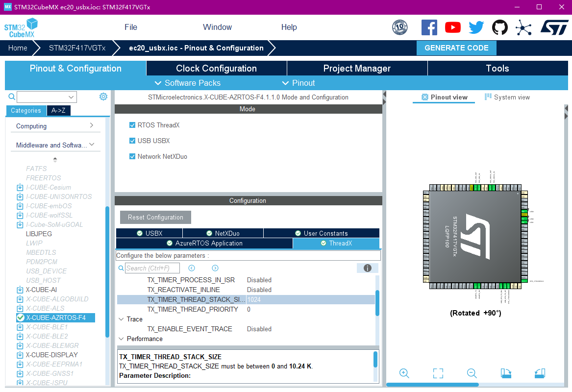Go to next search result arrow
The height and width of the screenshot is (392, 572).
215,268
